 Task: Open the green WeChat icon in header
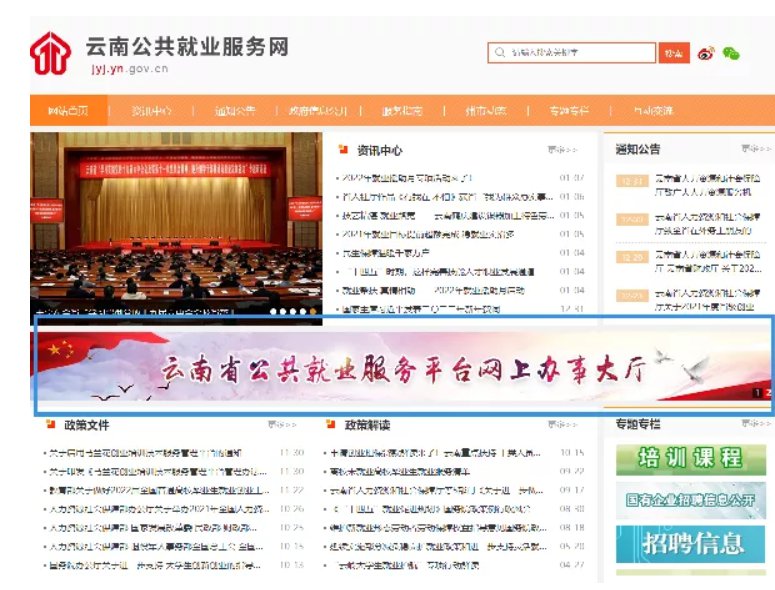[731, 53]
